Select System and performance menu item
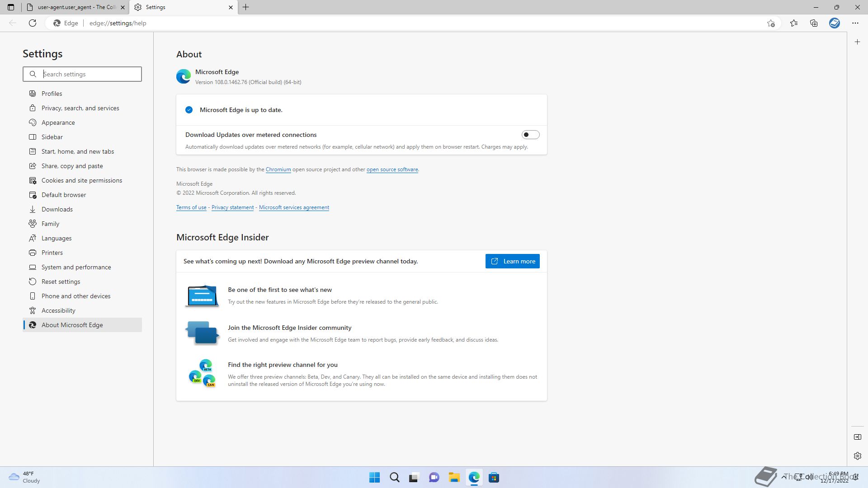The image size is (868, 488). point(76,267)
